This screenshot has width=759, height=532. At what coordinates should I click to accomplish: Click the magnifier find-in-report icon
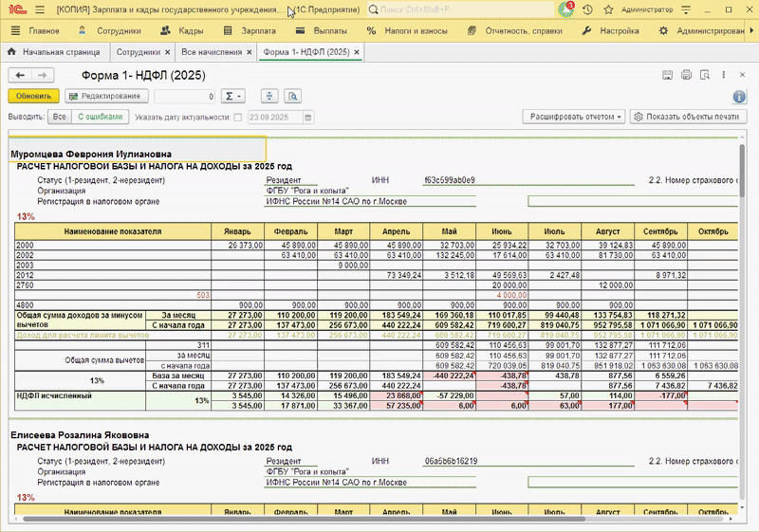point(293,96)
